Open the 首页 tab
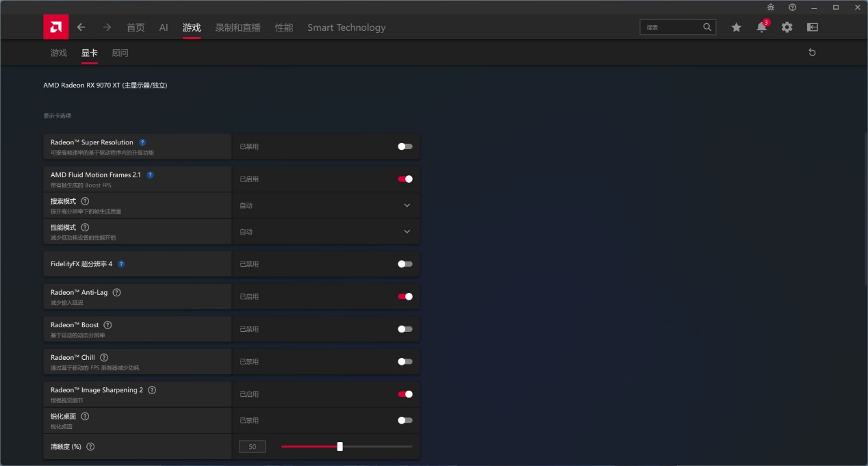 (x=136, y=27)
